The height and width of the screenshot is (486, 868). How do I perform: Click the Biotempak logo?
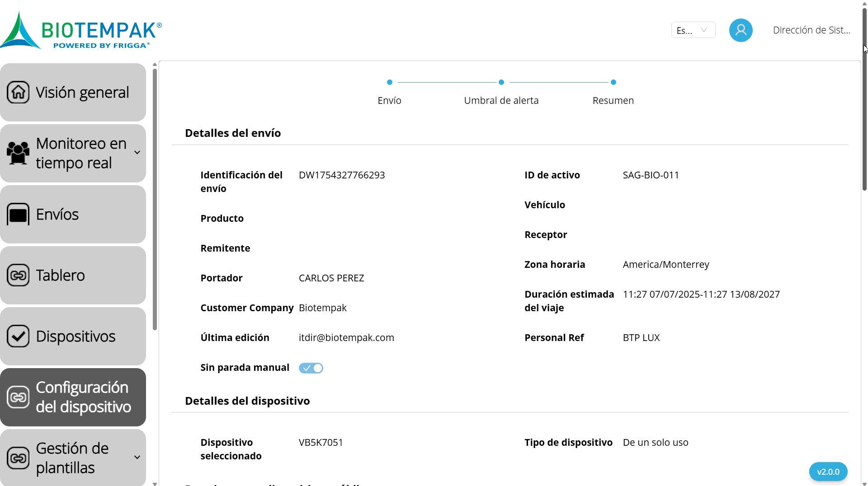81,30
